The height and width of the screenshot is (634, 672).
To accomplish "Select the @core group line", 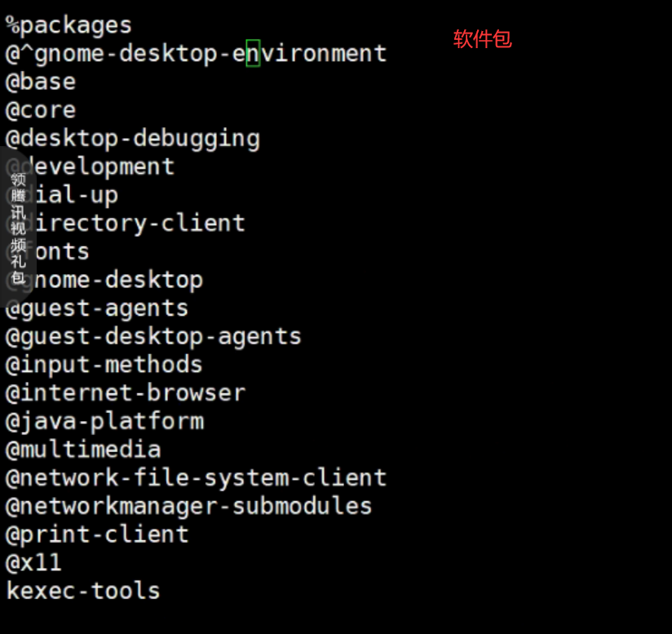I will (x=41, y=110).
